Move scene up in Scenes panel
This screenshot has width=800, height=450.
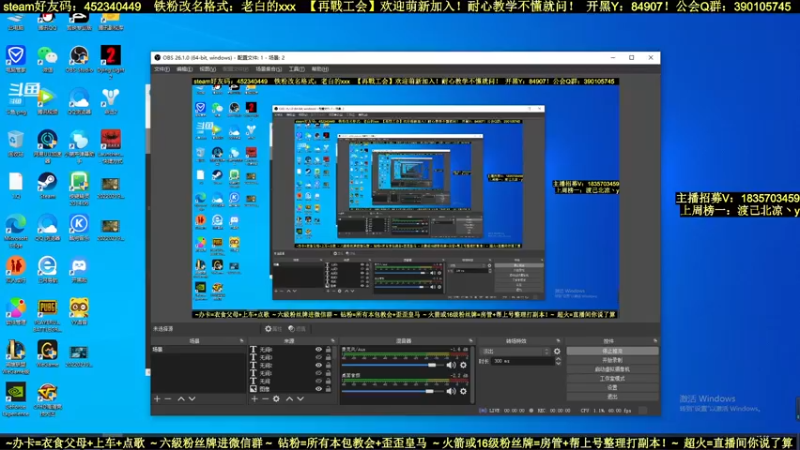coord(181,398)
